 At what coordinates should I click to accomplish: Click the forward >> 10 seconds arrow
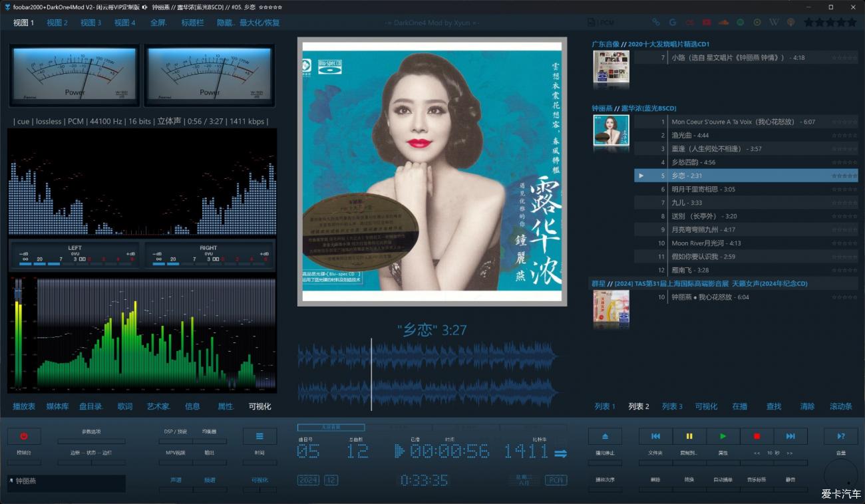(790, 453)
